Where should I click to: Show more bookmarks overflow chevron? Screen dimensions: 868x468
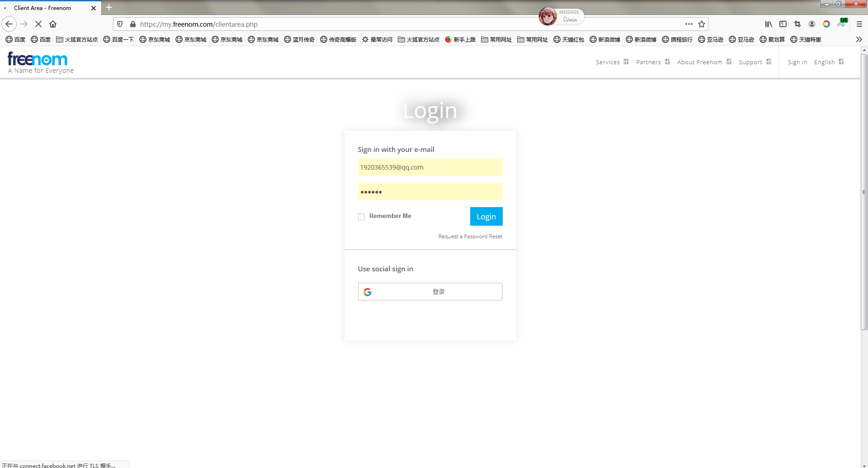click(x=859, y=39)
